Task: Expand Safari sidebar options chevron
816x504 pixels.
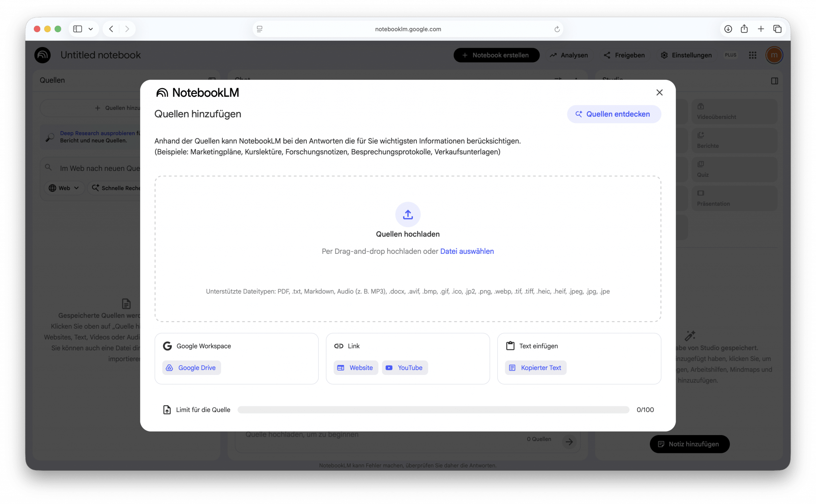Action: (91, 29)
